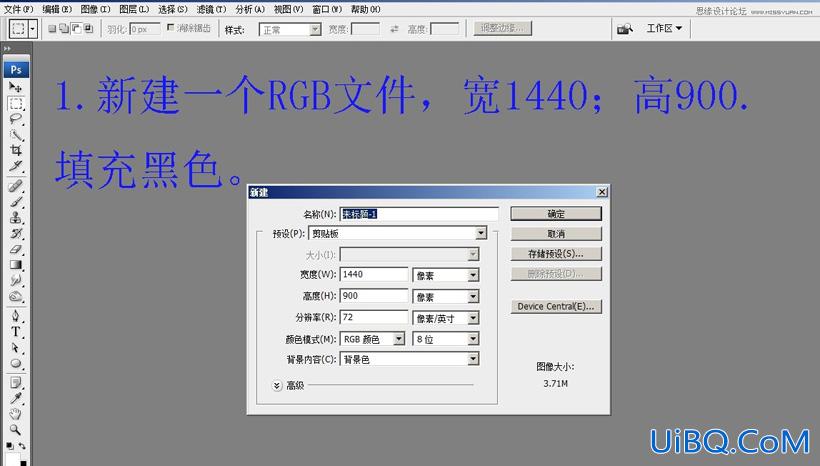820x466 pixels.
Task: Select the Slice tool
Action: click(x=16, y=166)
